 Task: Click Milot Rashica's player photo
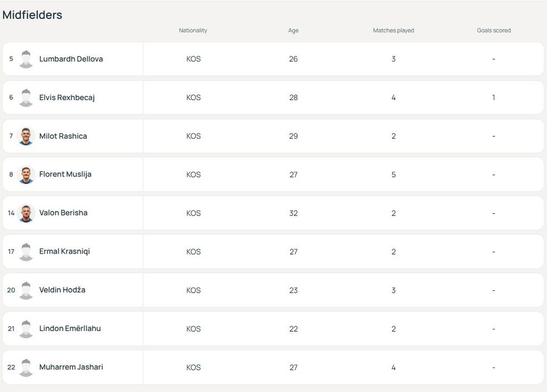[26, 136]
